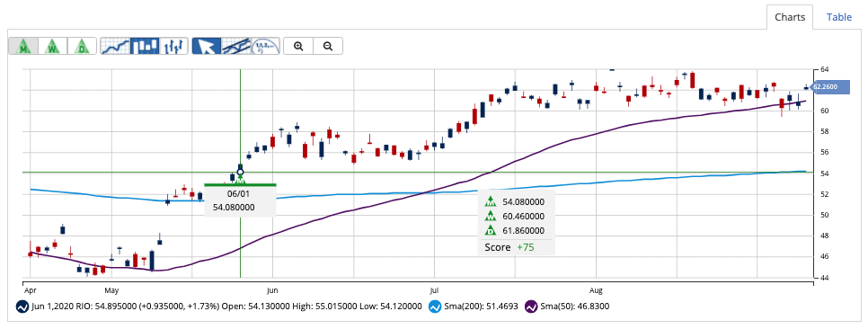
Task: Click the Score +75 label
Action: [509, 247]
